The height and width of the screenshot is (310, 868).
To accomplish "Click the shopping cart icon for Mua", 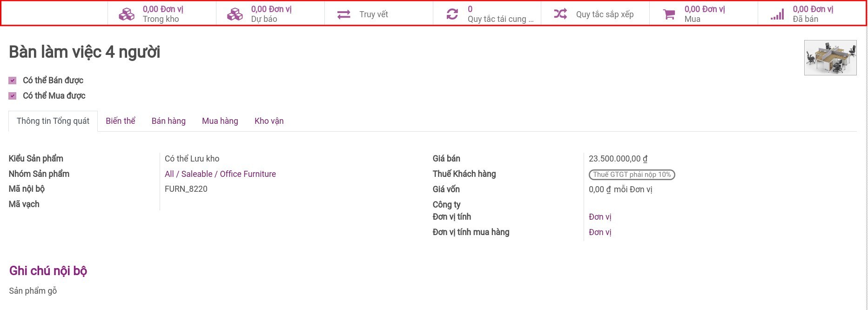I will 669,14.
